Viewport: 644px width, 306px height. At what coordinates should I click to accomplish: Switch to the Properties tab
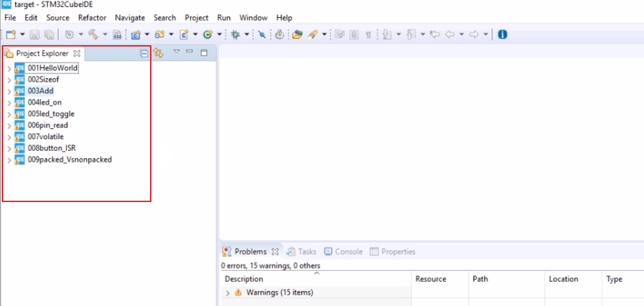[393, 252]
